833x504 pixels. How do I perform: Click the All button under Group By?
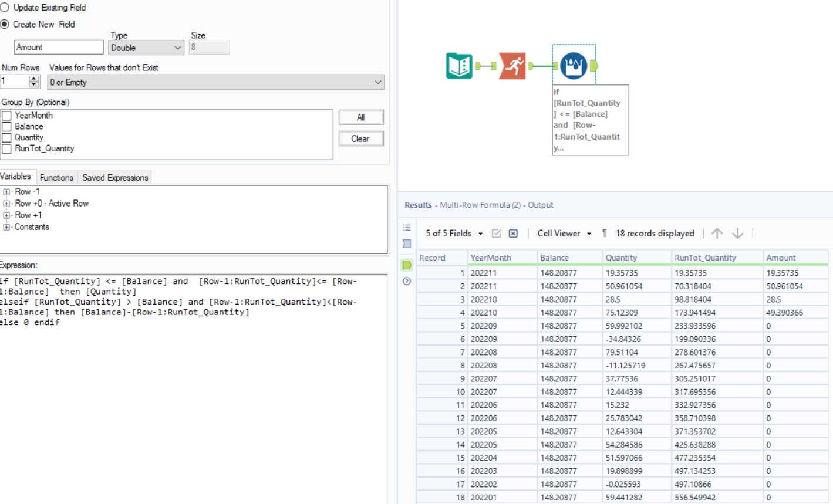click(360, 117)
